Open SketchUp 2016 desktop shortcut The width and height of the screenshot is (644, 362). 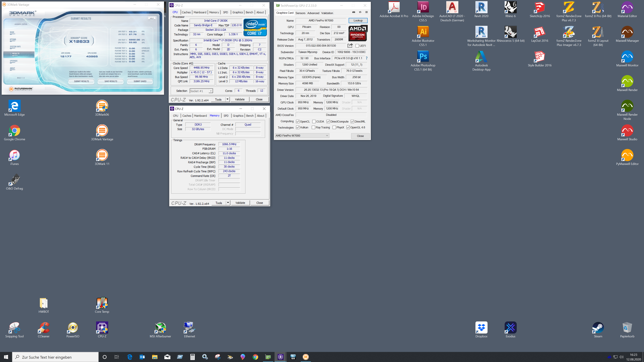(x=540, y=10)
